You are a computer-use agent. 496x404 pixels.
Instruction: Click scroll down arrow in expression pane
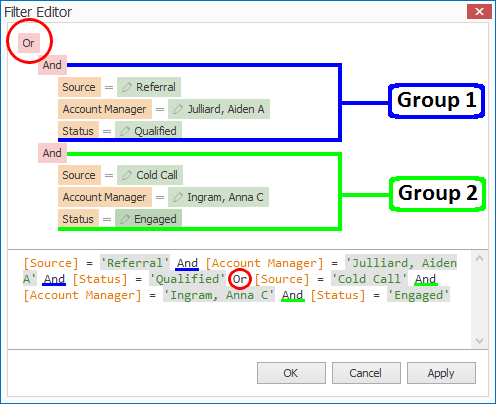point(479,341)
